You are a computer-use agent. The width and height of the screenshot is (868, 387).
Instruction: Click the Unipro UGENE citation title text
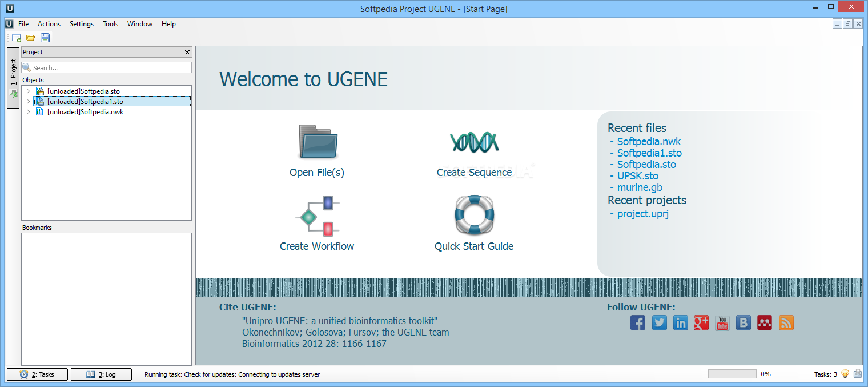click(340, 321)
